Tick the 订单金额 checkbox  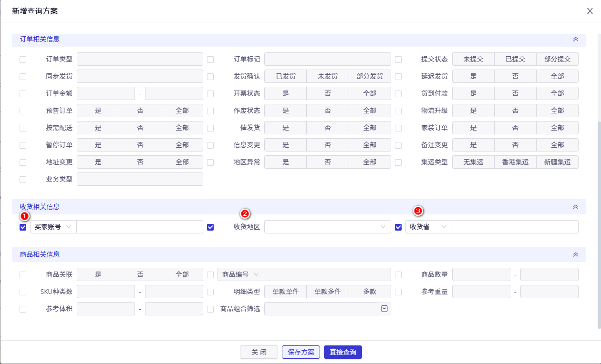tap(23, 94)
